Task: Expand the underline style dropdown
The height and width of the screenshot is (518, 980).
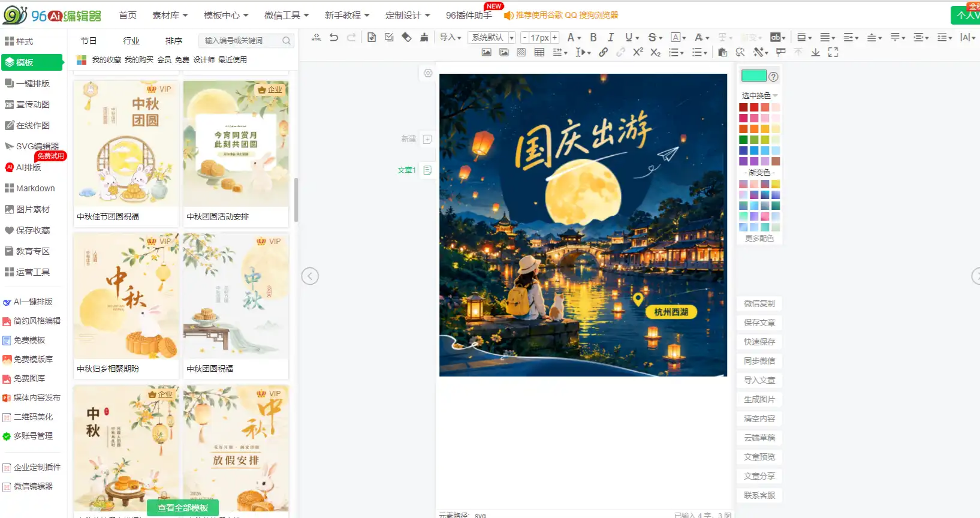Action: point(637,38)
